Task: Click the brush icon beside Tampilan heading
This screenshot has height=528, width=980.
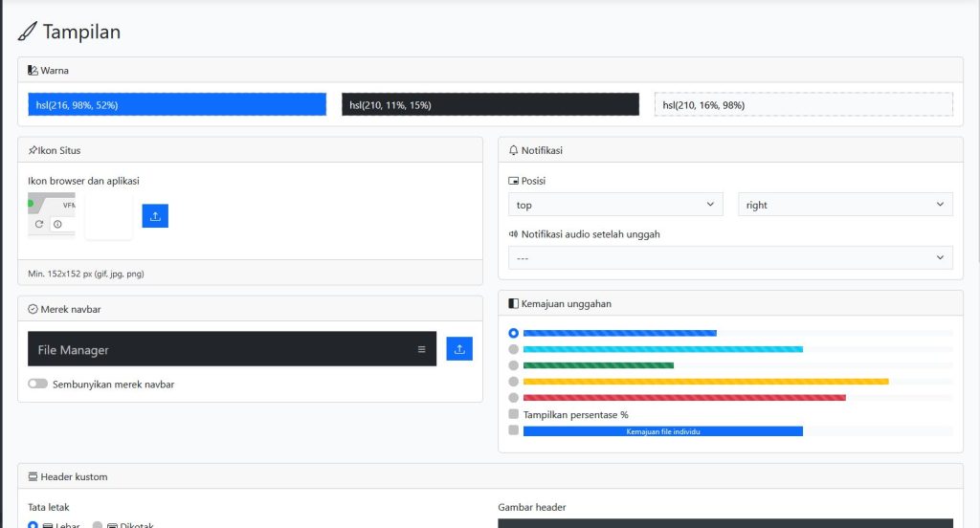Action: pyautogui.click(x=27, y=32)
